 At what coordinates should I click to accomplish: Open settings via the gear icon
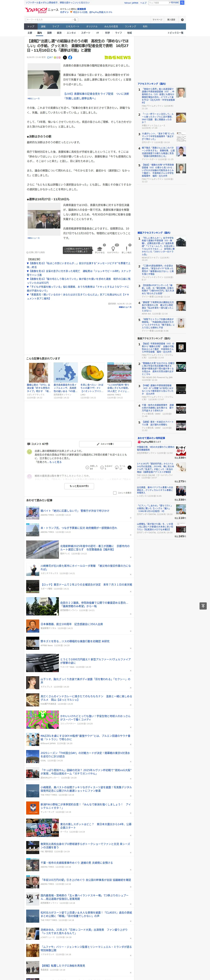click(x=182, y=20)
